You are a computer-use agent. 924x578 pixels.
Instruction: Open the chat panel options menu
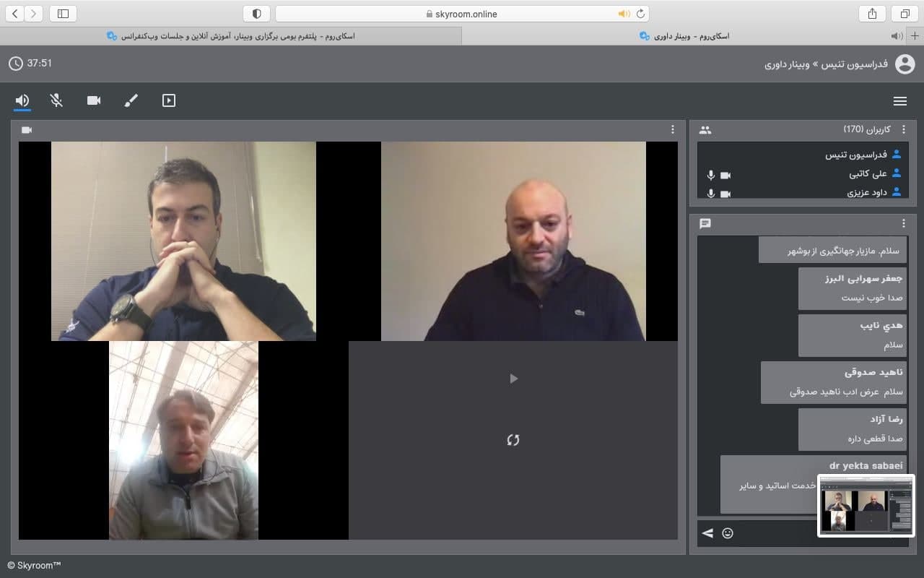tap(904, 224)
